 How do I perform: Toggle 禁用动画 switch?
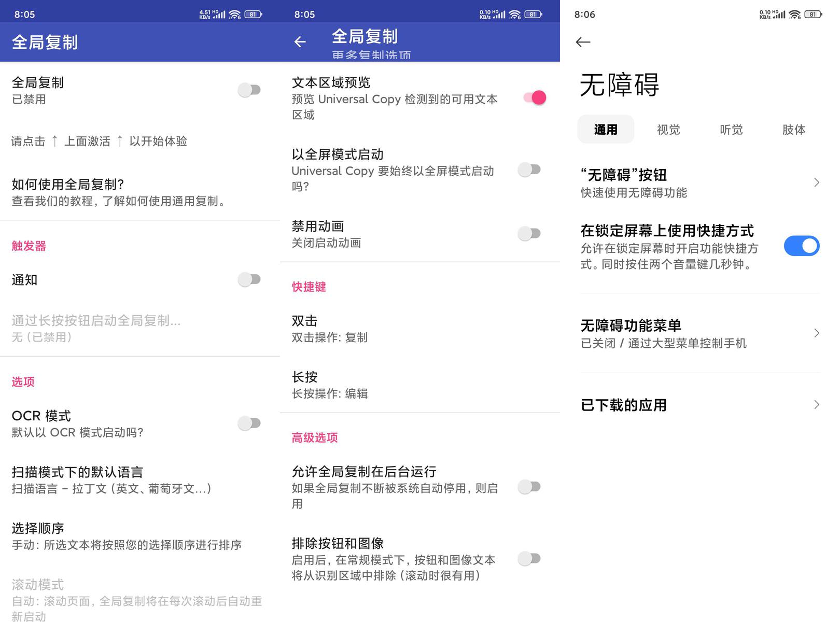(x=529, y=233)
